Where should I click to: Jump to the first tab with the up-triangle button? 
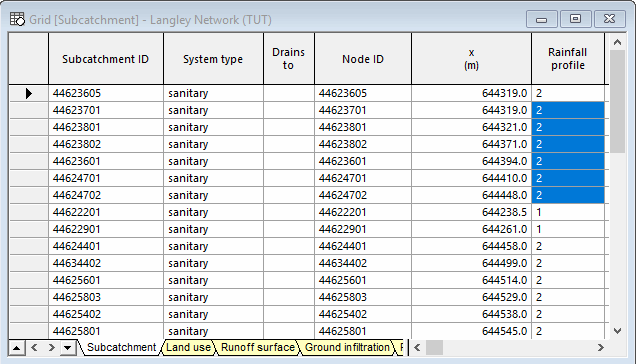coord(17,348)
